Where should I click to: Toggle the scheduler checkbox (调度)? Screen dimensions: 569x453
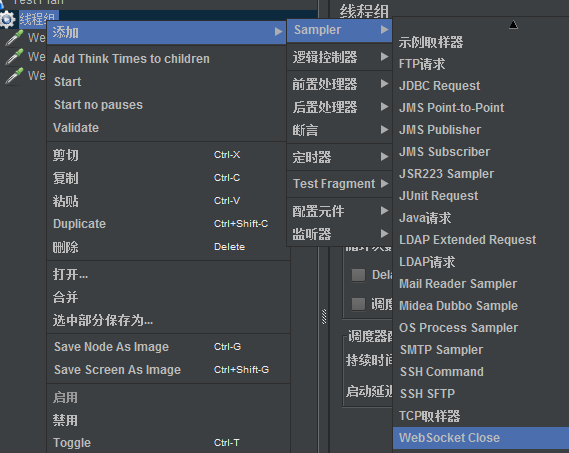[x=358, y=304]
